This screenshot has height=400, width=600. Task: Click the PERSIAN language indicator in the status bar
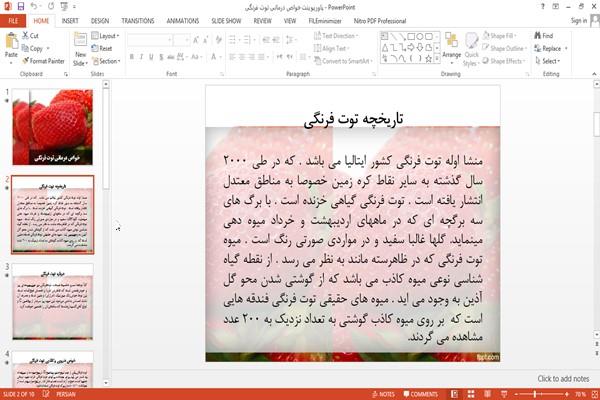click(x=66, y=394)
